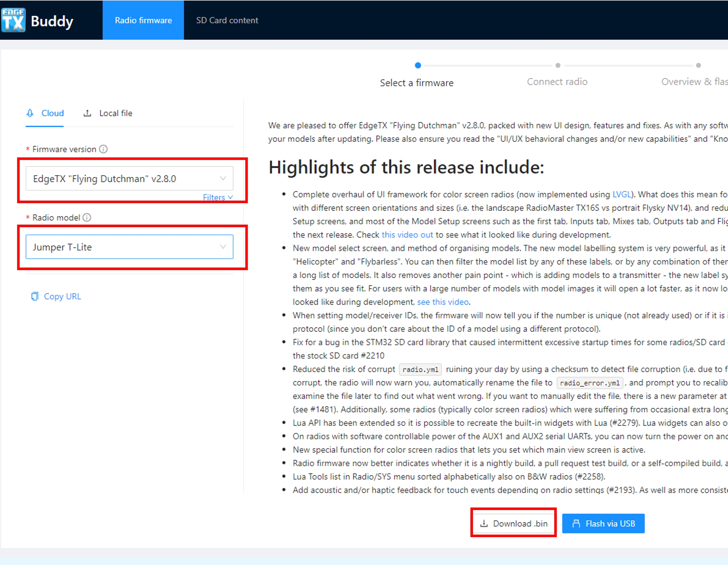Expand the Filters options
The image size is (728, 565).
pyautogui.click(x=218, y=197)
